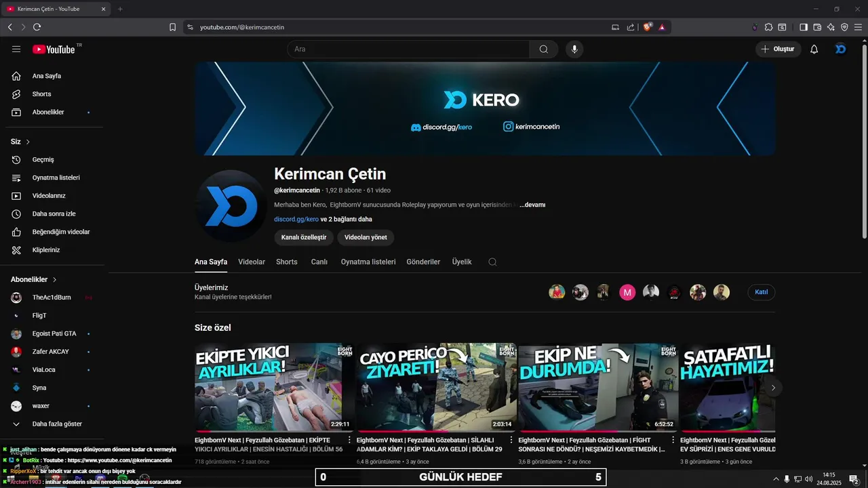
Task: Open the browser main menu
Action: pos(859,27)
